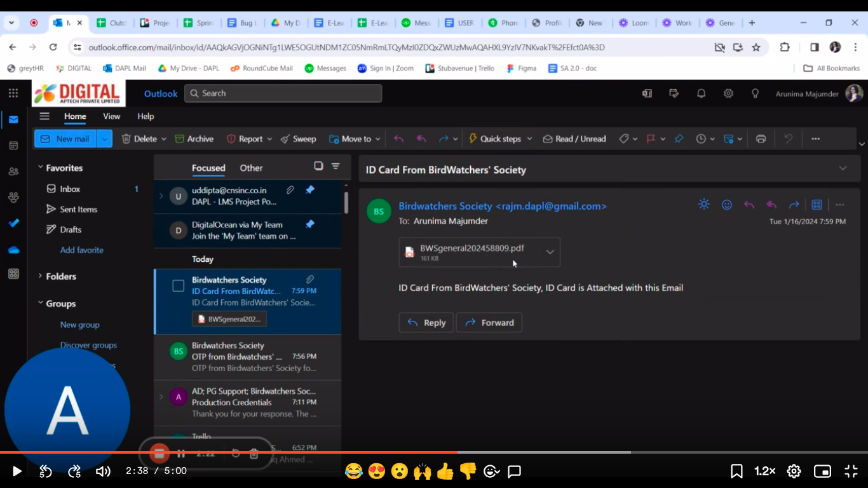
Task: React with the laughing emoji
Action: pyautogui.click(x=354, y=471)
